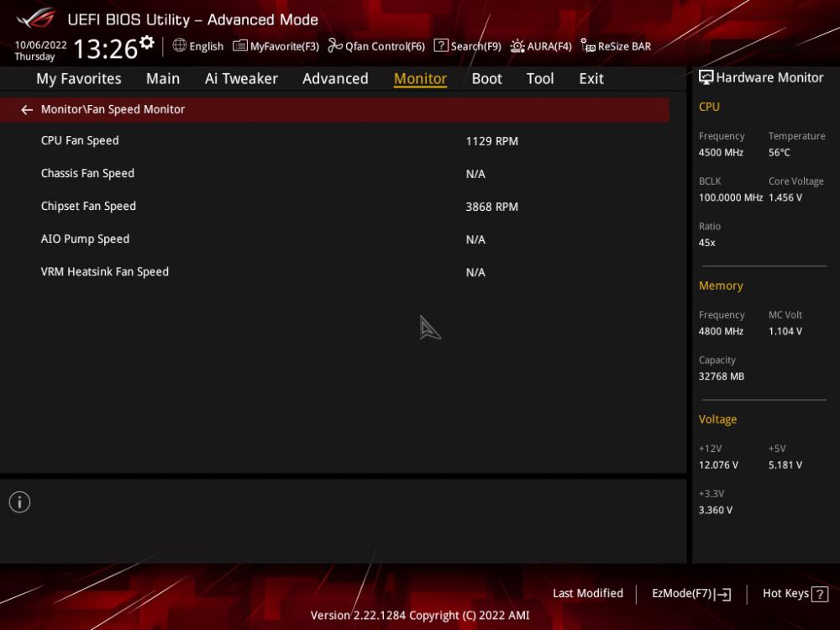Click the ROG logo at the top
840x630 pixels.
coord(36,18)
